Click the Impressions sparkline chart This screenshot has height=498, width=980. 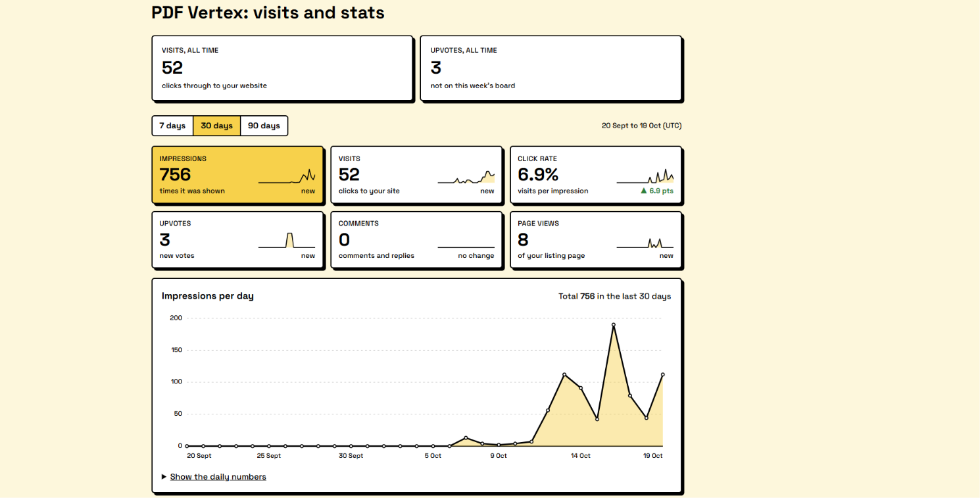click(287, 176)
